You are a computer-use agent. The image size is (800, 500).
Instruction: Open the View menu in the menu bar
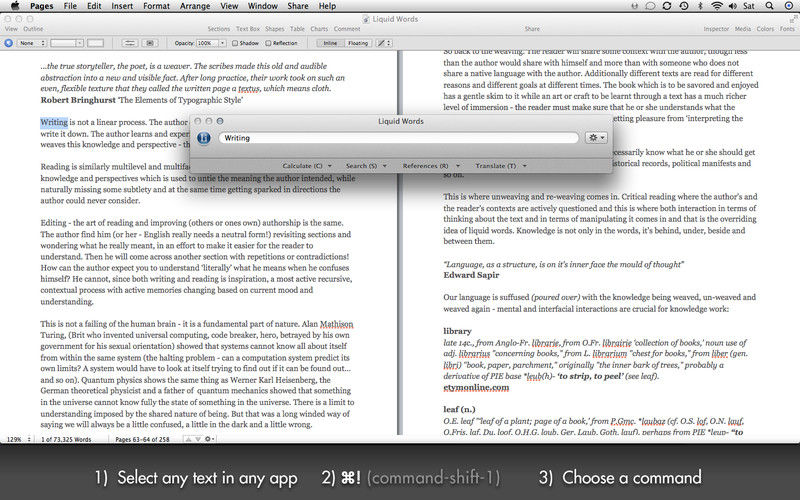[229, 6]
